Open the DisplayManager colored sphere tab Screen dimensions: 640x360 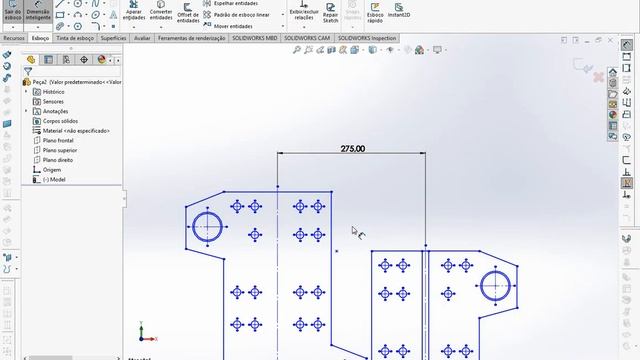pyautogui.click(x=102, y=60)
